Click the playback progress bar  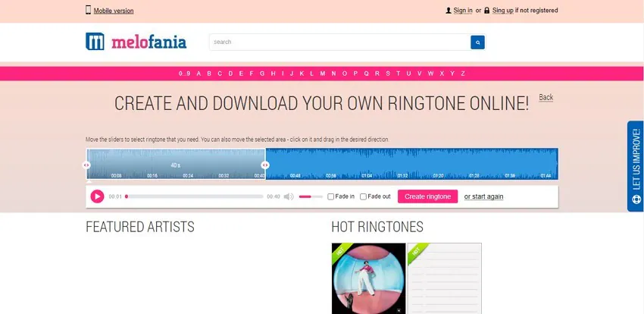(194, 196)
